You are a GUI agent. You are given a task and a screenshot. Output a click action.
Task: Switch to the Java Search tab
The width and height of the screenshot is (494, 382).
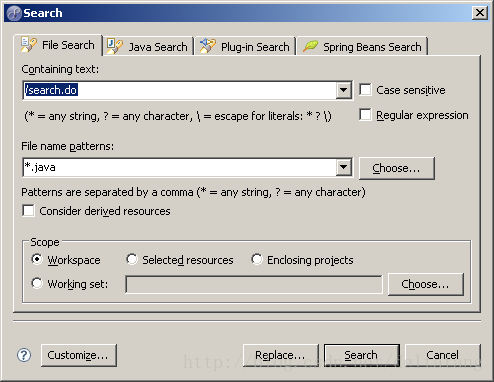click(x=148, y=46)
